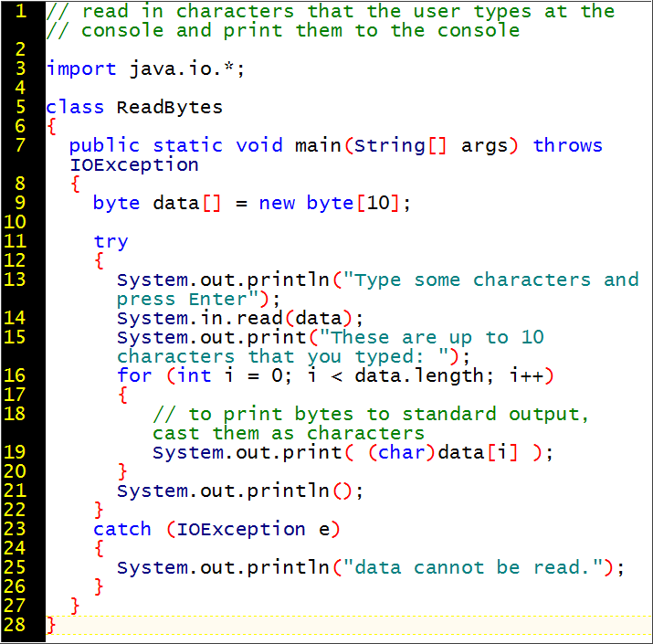Click the wrapped 'IOException' text under line 7

(134, 165)
